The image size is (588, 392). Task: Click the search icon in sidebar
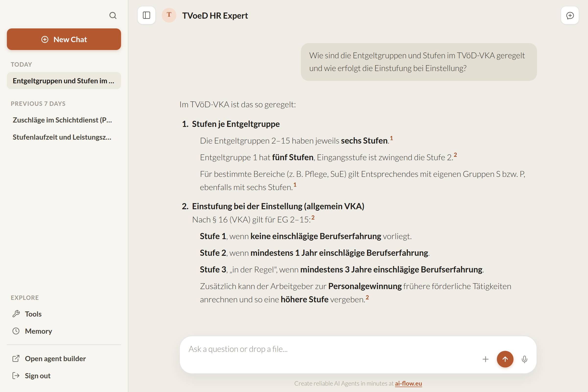[113, 15]
